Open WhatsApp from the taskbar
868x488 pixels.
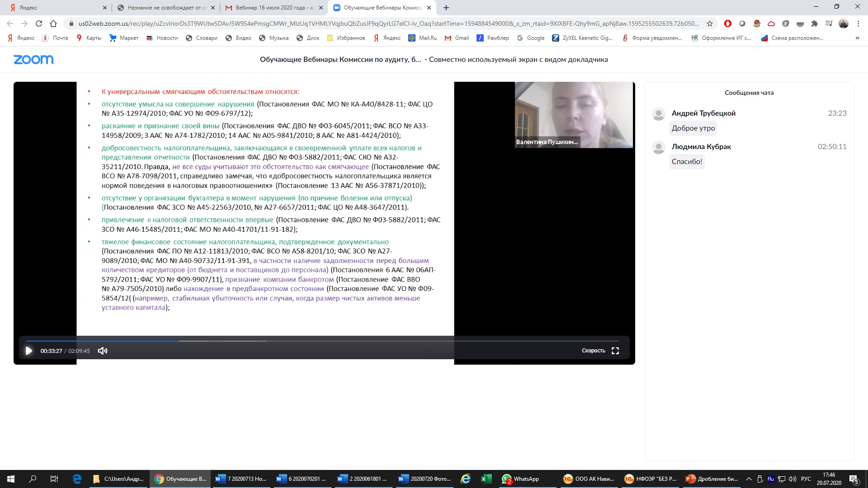point(521,479)
